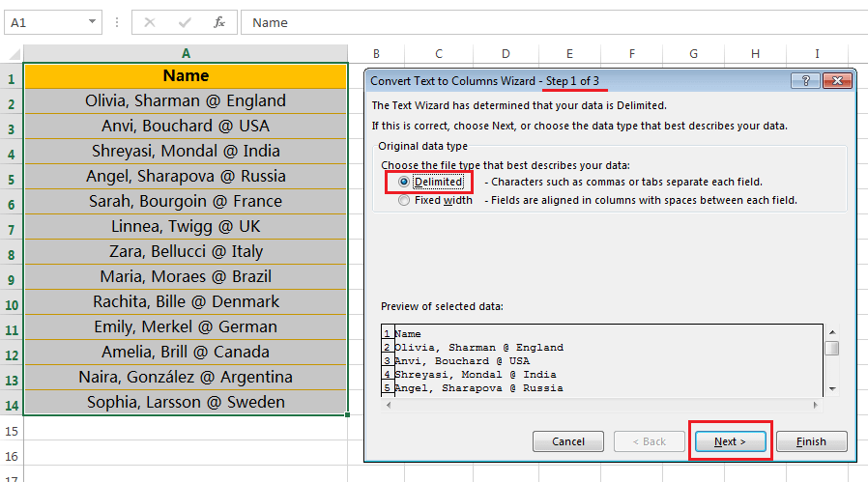Screen dimensions: 868x482
Task: Click cell 'Amelia, Brill @ Canada'
Action: [186, 352]
